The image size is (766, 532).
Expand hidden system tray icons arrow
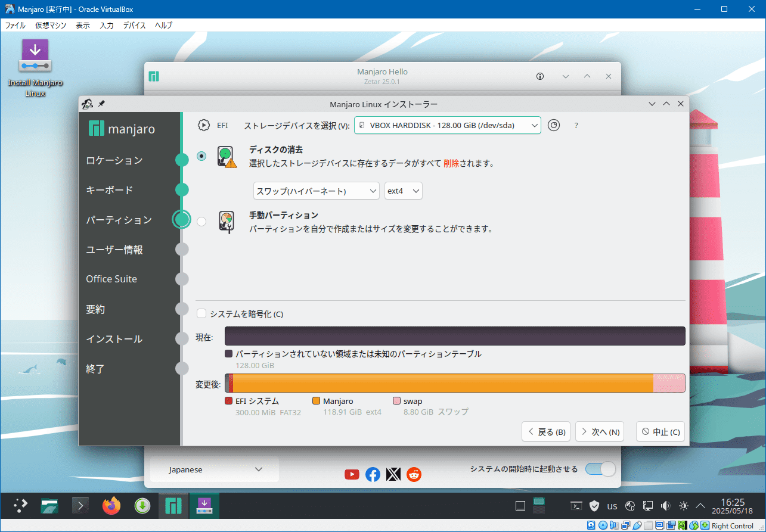(700, 506)
